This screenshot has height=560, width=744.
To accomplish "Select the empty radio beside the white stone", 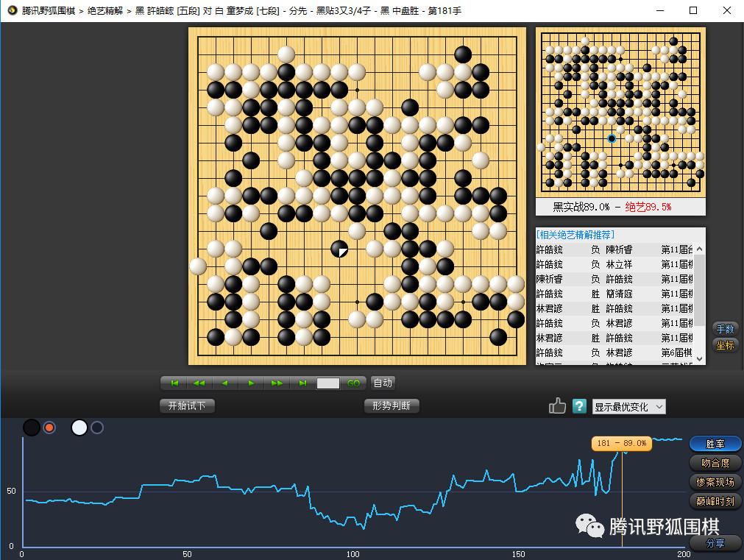I will (97, 428).
